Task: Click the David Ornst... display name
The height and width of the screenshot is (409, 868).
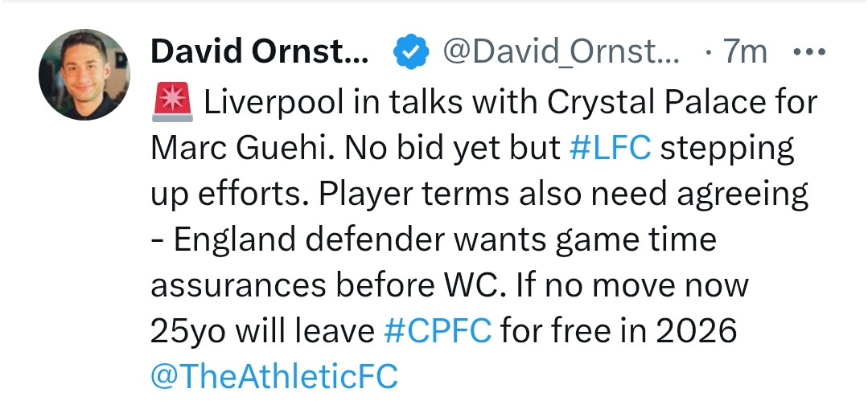Action: [x=260, y=53]
